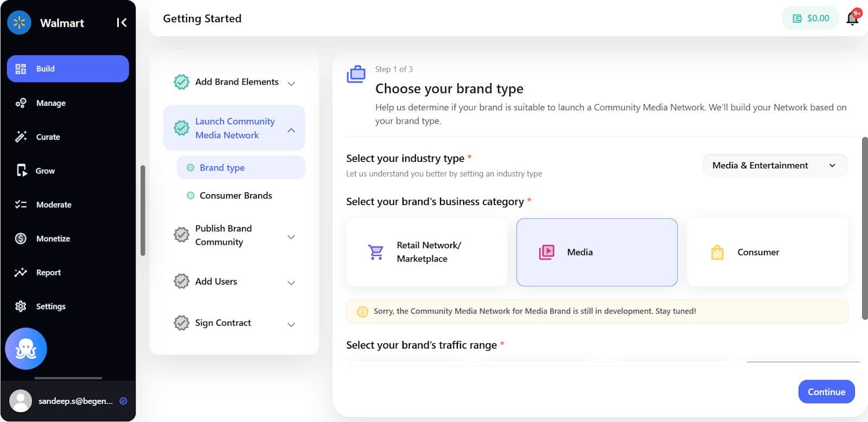This screenshot has width=868, height=422.
Task: Click the sandeep.s account email
Action: coord(75,401)
